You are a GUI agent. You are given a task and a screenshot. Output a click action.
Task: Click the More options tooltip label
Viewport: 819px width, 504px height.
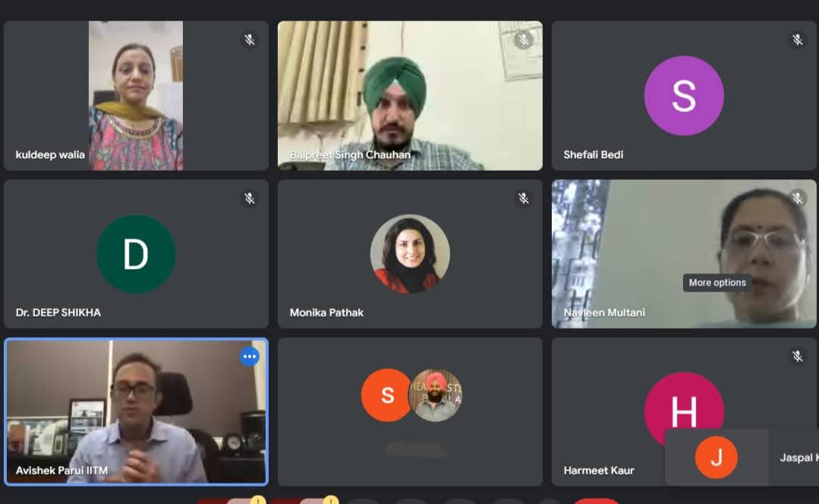[x=717, y=282]
